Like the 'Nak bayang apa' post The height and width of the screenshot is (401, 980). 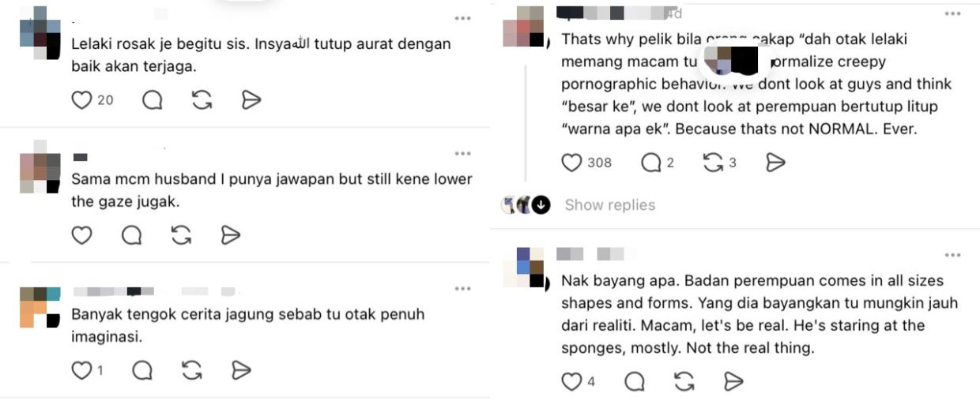tap(571, 382)
